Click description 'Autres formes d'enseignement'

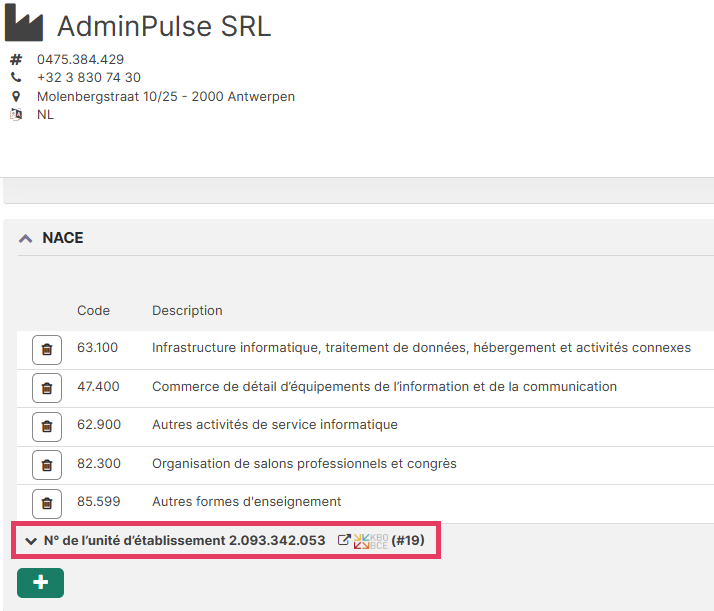click(246, 501)
